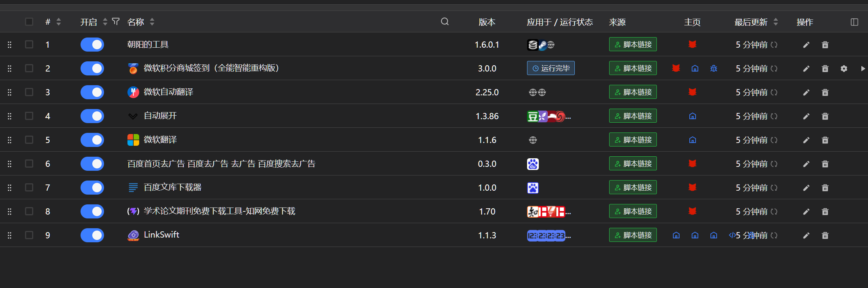868x288 pixels.
Task: Edit the 微软自动翻译 script
Action: [x=806, y=93]
